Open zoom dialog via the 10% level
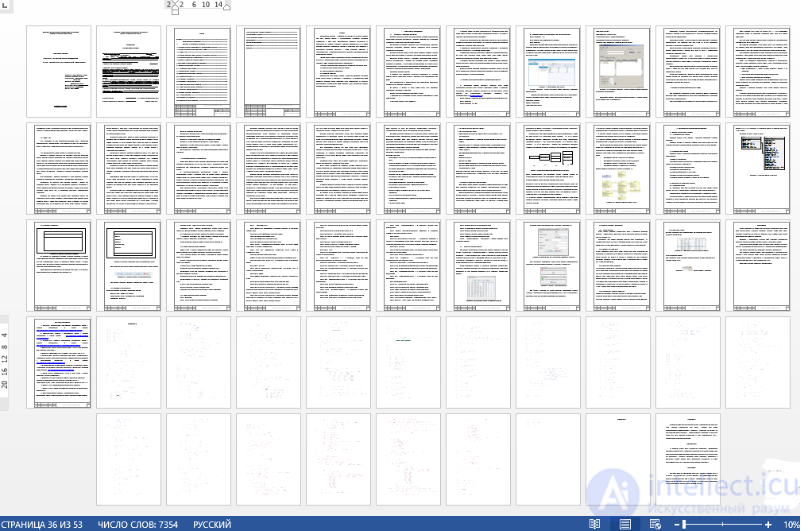812x531 pixels. click(791, 525)
